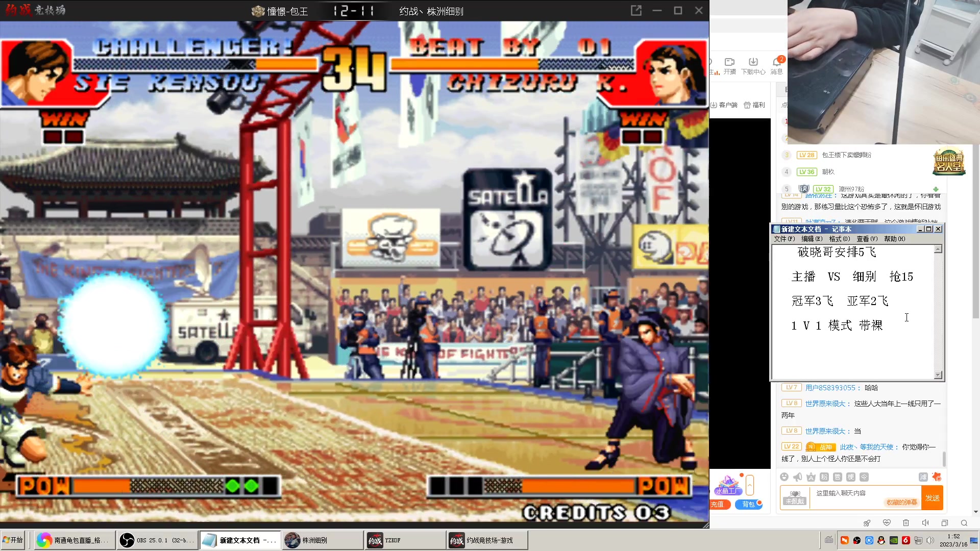Click username 用户858393055 in chat
This screenshot has width=980, height=551.
coord(830,388)
